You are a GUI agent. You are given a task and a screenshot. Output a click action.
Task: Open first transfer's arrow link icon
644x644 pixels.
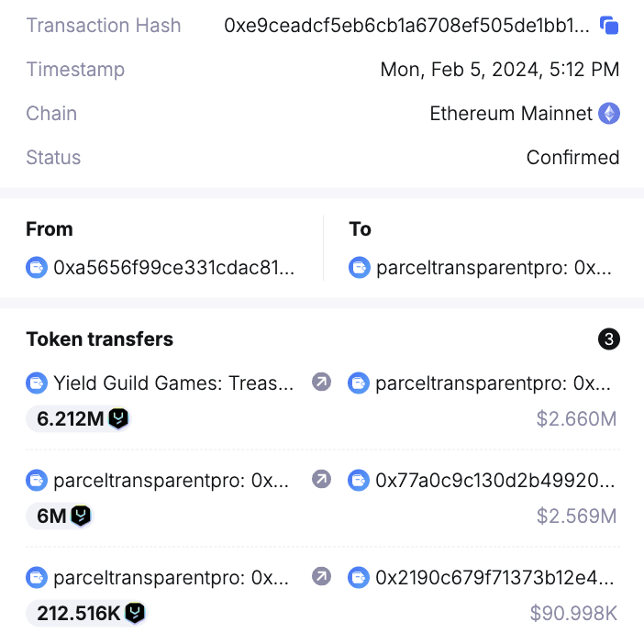coord(321,383)
